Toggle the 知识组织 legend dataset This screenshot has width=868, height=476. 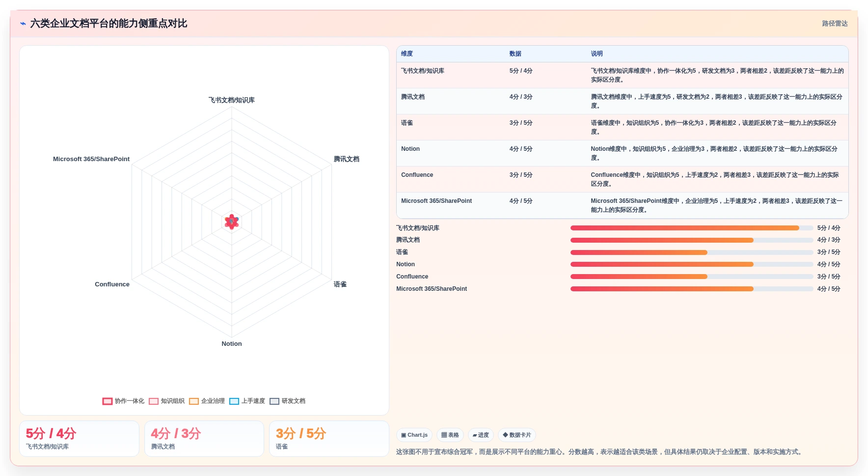(166, 401)
